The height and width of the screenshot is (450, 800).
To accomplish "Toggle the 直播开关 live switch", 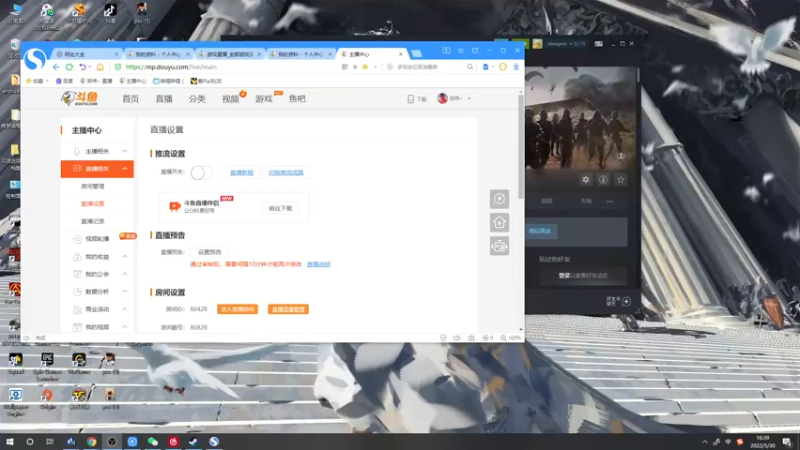I will click(201, 172).
